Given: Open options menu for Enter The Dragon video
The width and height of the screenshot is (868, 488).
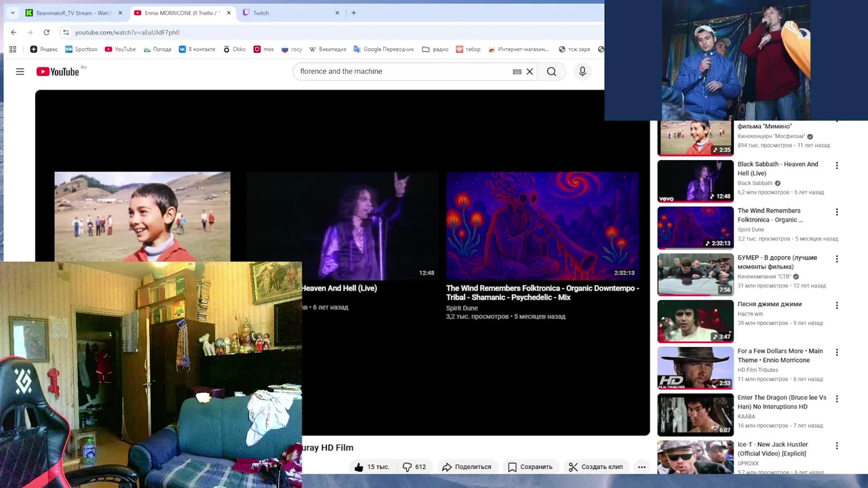Looking at the screenshot, I should (837, 399).
